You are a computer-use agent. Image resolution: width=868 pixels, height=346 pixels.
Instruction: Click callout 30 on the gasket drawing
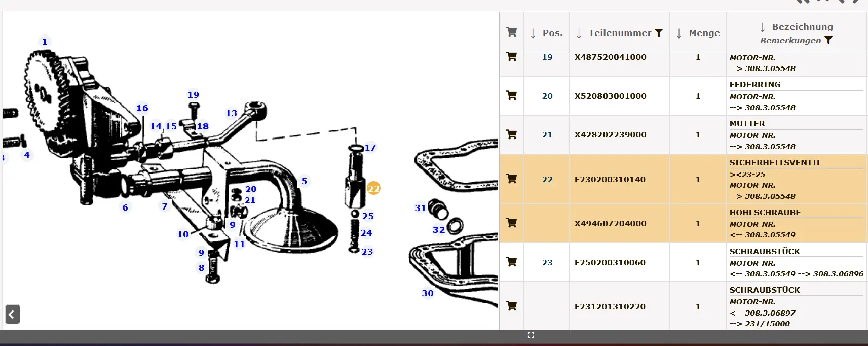[x=428, y=293]
